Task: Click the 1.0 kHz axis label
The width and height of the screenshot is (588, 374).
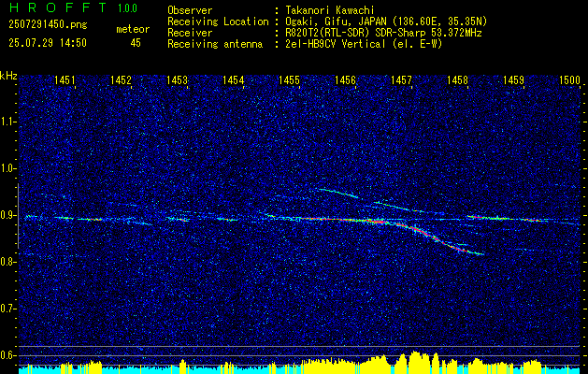Action: point(7,169)
